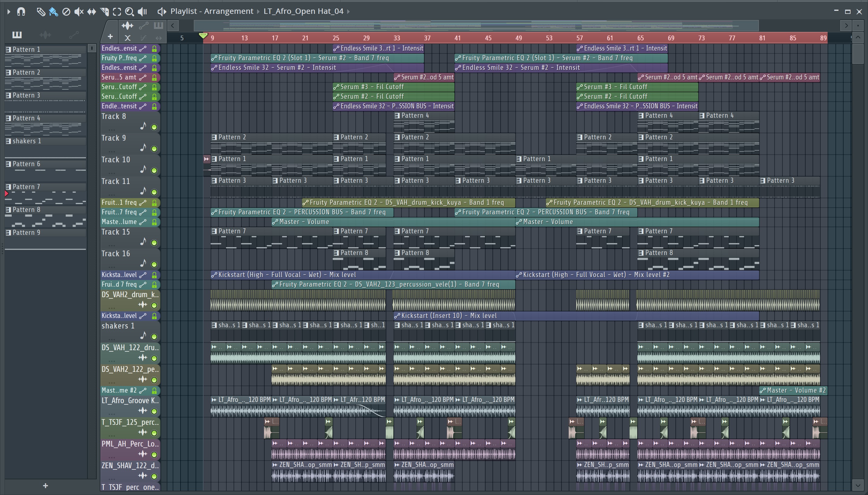Screen dimensions: 868x495
Task: Mute Track 8 via green light
Action: (154, 127)
